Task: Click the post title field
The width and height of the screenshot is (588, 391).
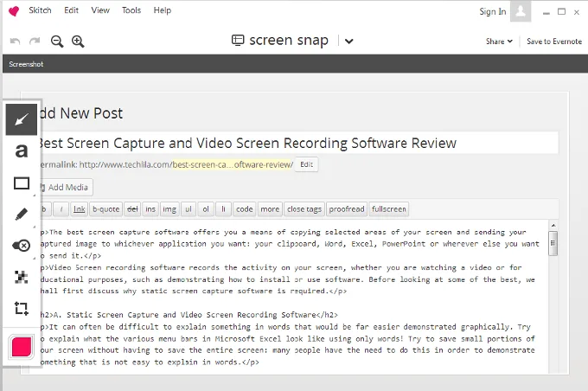Action: pyautogui.click(x=298, y=143)
